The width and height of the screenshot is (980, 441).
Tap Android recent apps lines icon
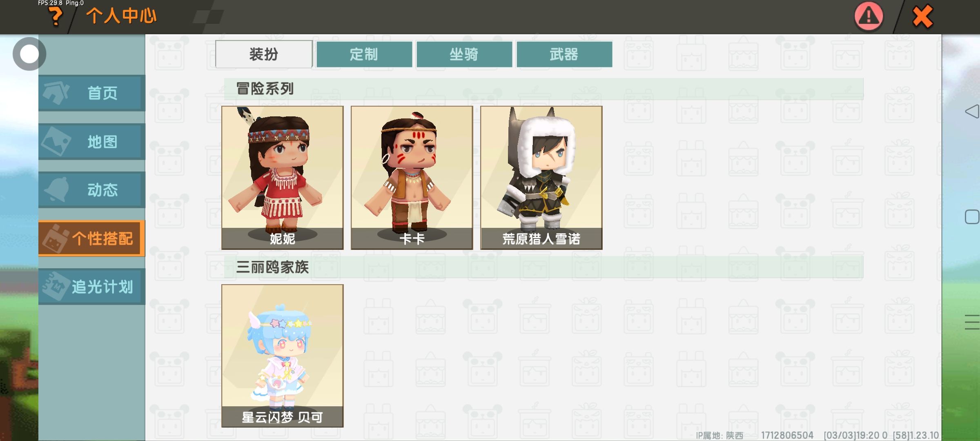972,322
